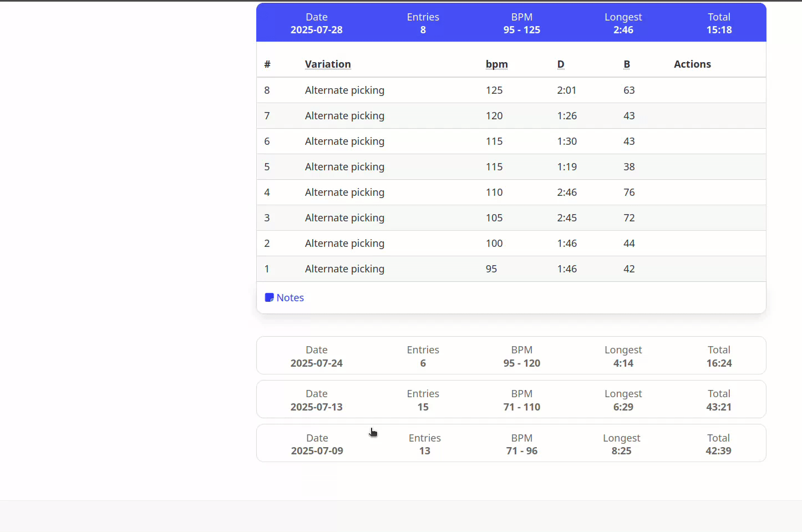Click duration 2:46 in row 4
This screenshot has width=802, height=532.
(567, 192)
